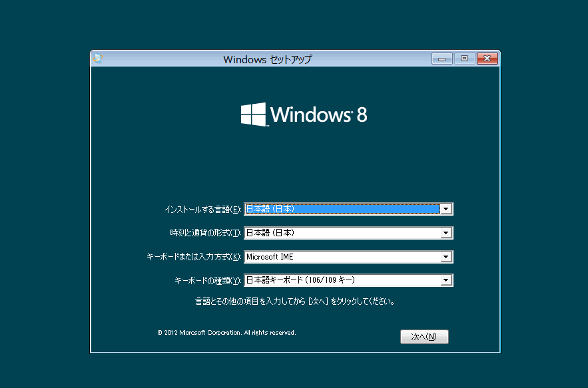
Task: Click the 時刻と通貨の形式(T) label
Action: coord(205,233)
